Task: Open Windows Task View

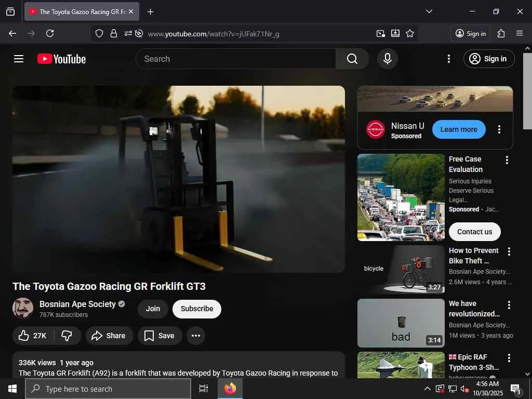Action: pyautogui.click(x=204, y=389)
